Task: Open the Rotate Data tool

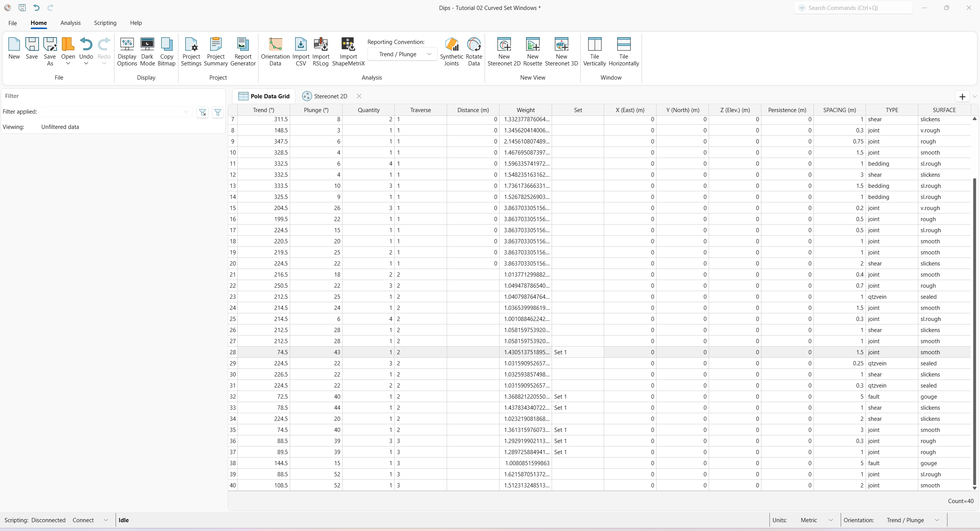Action: tap(474, 52)
